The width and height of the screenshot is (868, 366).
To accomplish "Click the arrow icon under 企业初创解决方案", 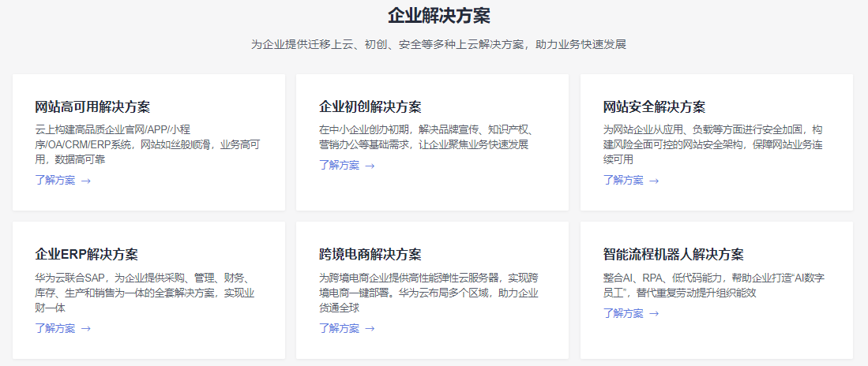I will pyautogui.click(x=370, y=166).
